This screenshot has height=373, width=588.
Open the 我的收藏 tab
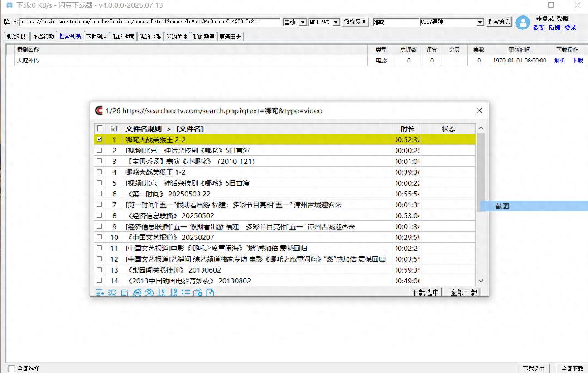(124, 37)
